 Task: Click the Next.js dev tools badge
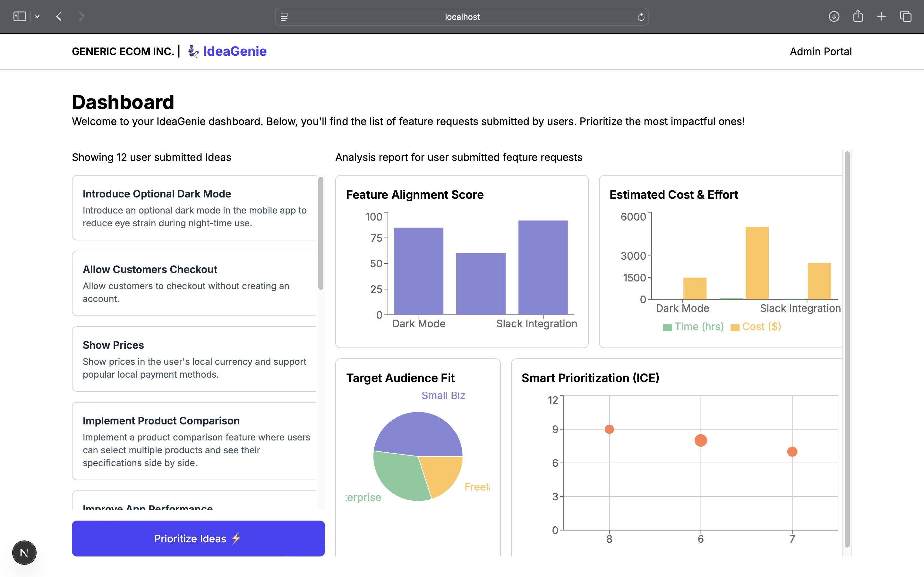[x=24, y=552]
